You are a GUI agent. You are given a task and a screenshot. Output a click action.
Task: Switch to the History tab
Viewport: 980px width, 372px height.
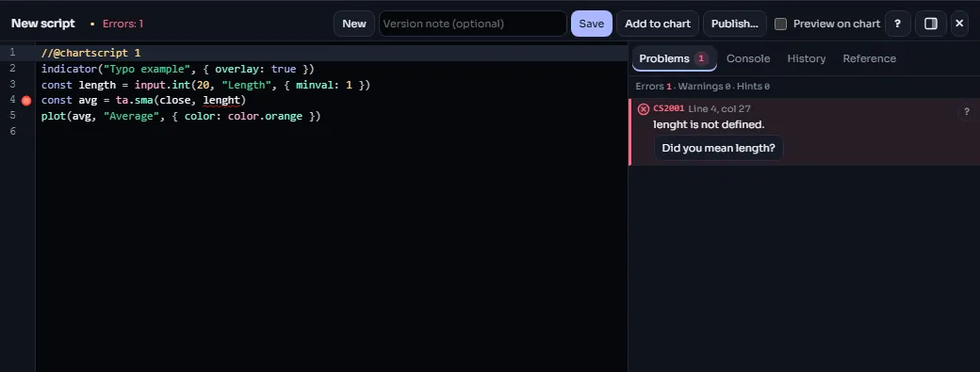point(807,58)
